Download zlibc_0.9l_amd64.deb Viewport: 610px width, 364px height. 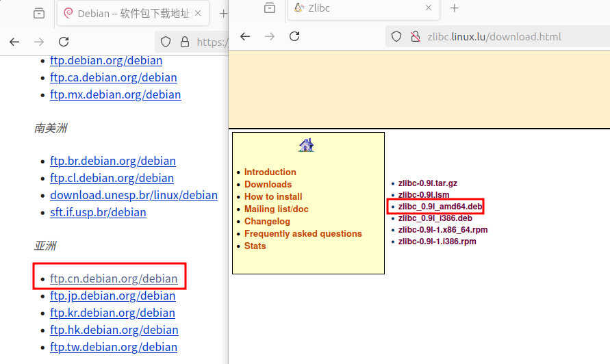[440, 207]
